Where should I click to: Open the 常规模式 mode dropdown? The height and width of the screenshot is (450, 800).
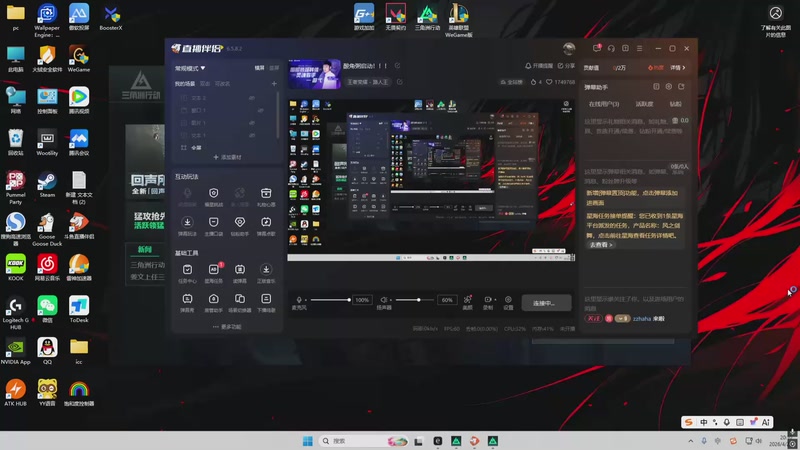click(190, 68)
